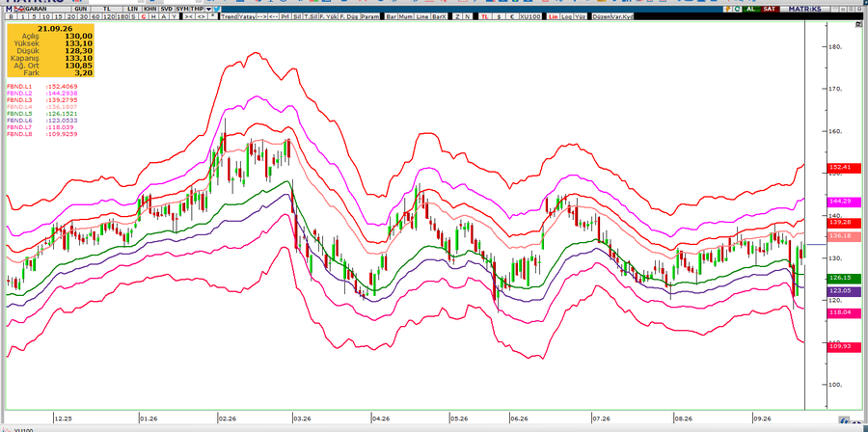Click the Prl parallel tool
The height and width of the screenshot is (432, 868).
pyautogui.click(x=285, y=16)
